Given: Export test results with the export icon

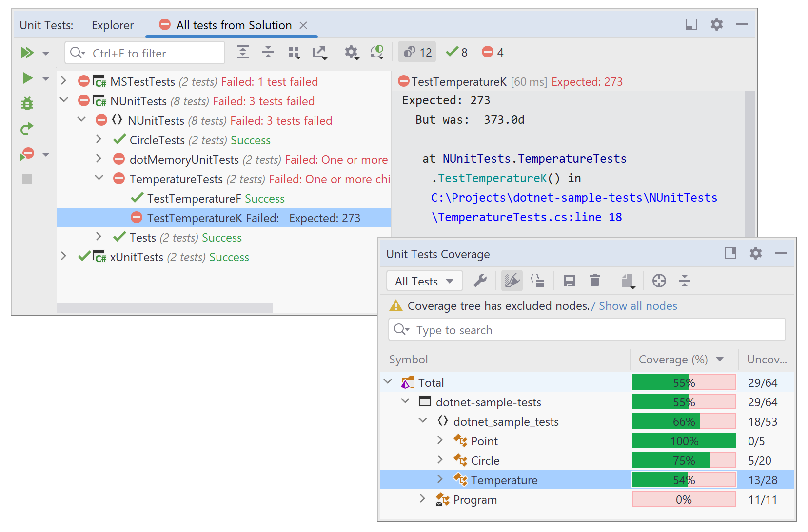Looking at the screenshot, I should pos(320,52).
